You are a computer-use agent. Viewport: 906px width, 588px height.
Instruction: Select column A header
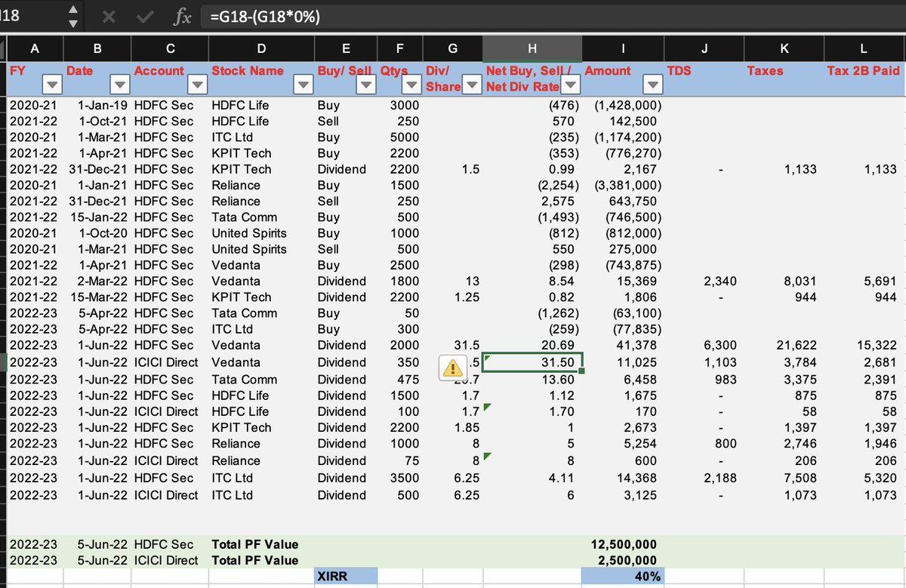click(x=34, y=49)
